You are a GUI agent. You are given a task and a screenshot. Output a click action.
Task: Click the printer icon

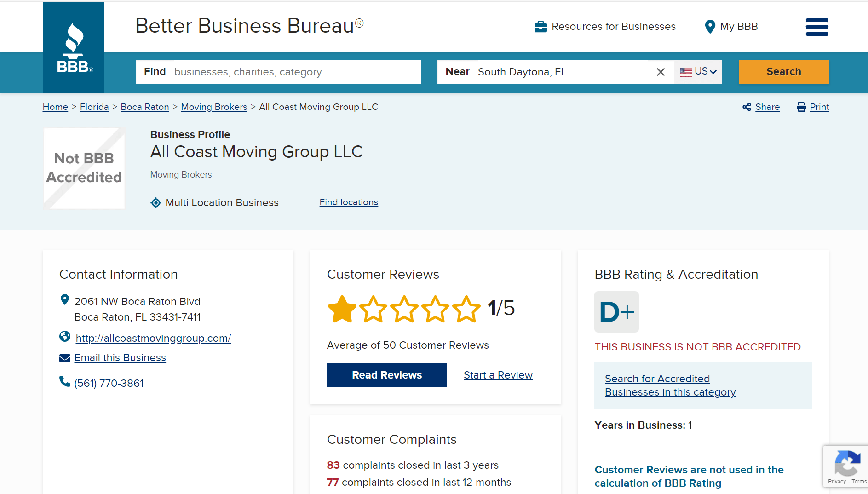pyautogui.click(x=801, y=107)
